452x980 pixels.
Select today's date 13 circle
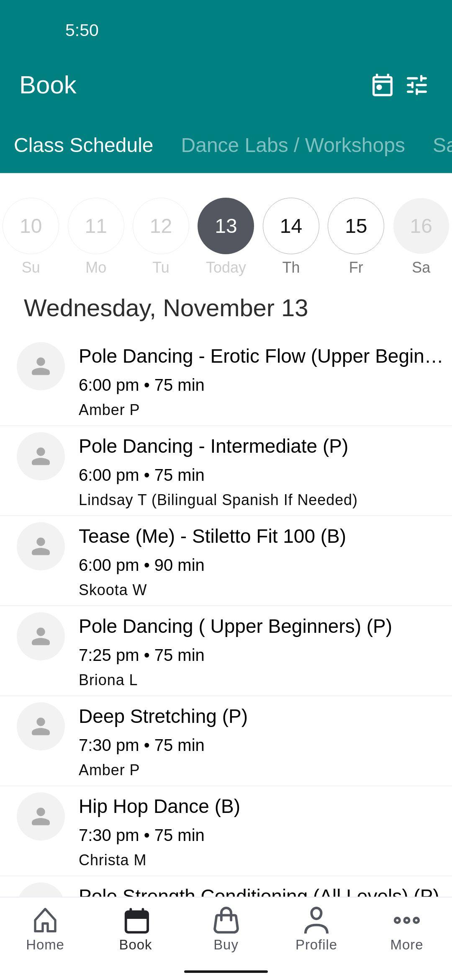226,226
